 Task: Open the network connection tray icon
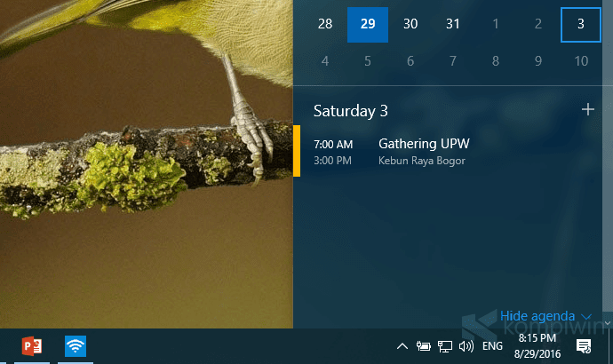444,346
